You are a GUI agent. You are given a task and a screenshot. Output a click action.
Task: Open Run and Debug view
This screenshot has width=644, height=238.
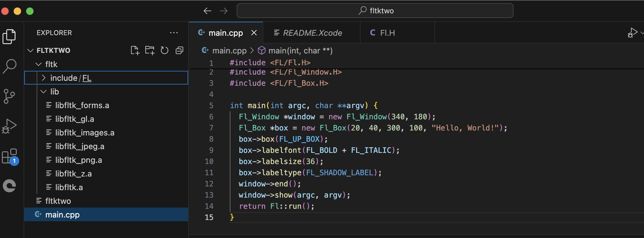(9, 126)
